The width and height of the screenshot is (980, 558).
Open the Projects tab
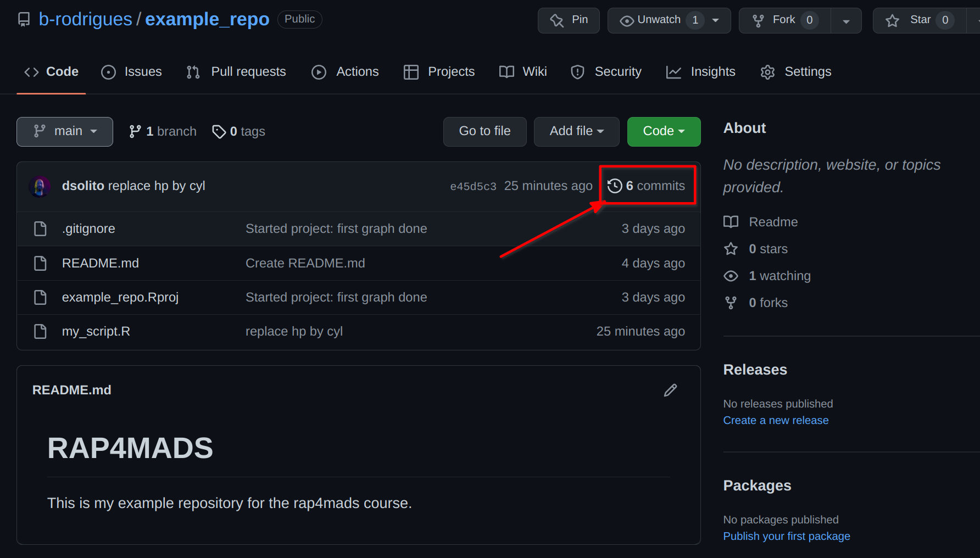(x=439, y=72)
